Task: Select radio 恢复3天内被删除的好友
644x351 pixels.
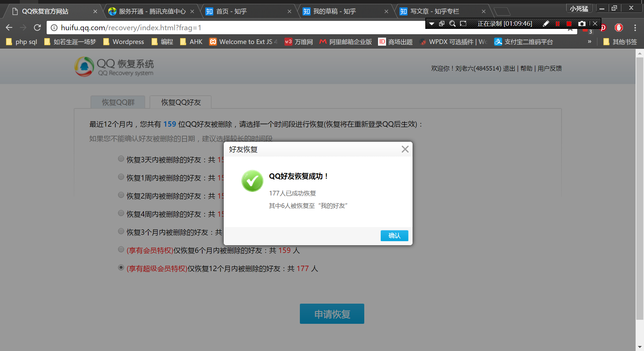Action: click(121, 159)
